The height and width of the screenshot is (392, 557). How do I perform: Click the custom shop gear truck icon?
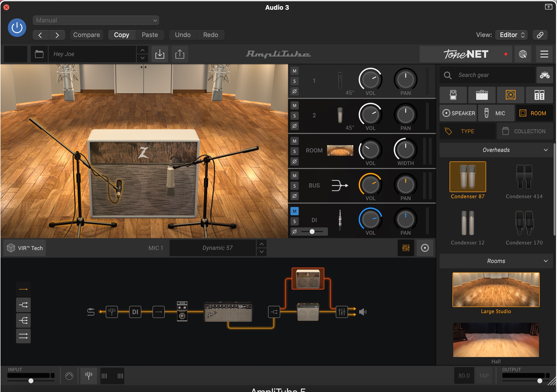[x=545, y=75]
